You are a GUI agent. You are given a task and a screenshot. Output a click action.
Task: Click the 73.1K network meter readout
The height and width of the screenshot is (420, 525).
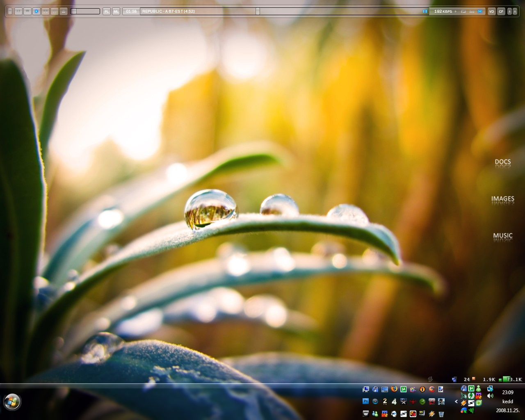[x=514, y=379]
